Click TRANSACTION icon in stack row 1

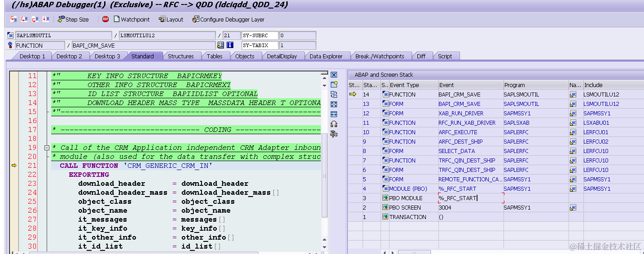coord(385,217)
